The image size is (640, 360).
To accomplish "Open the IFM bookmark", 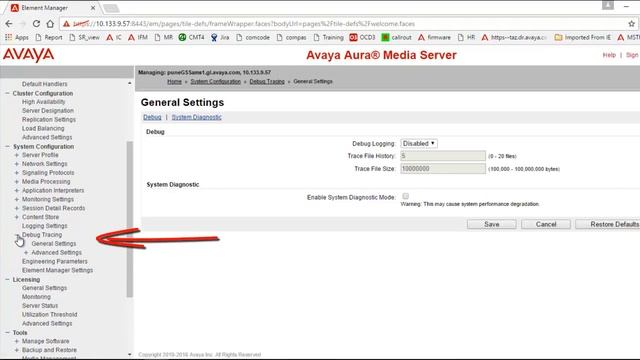I will (138, 37).
